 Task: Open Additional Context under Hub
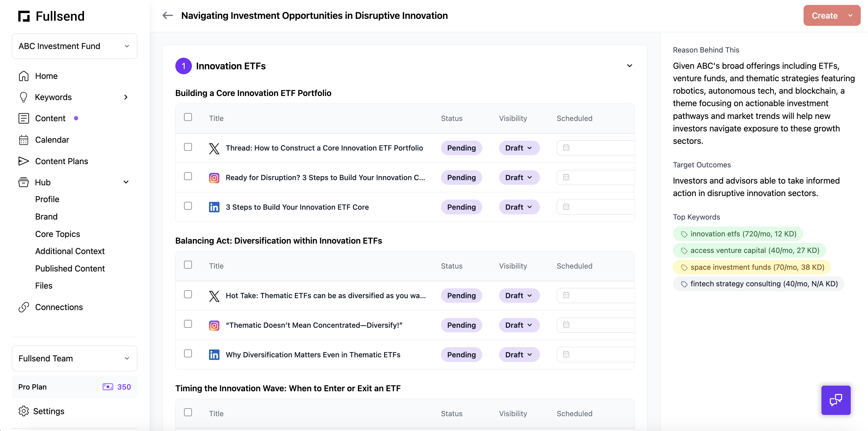point(70,251)
